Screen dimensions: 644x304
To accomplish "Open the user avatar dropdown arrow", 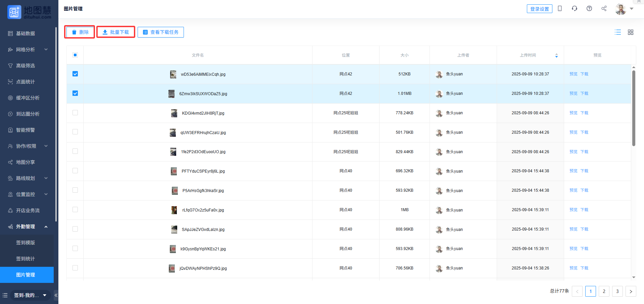I will (x=632, y=9).
